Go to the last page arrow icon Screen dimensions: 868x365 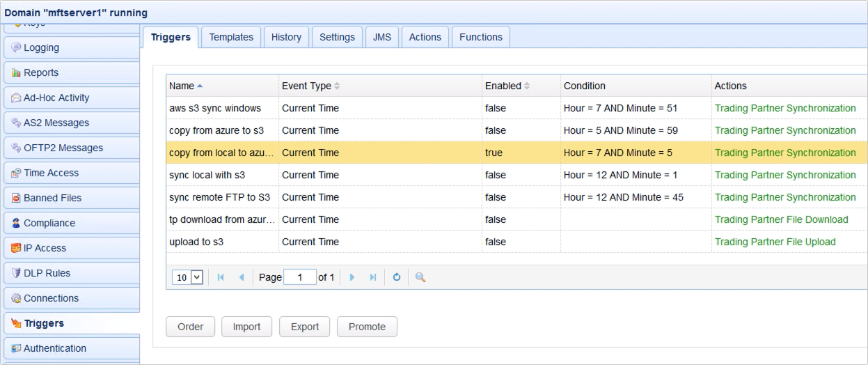(373, 277)
